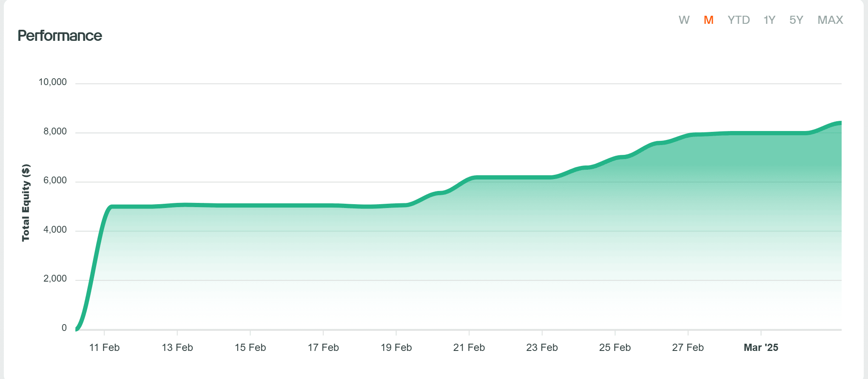Image resolution: width=868 pixels, height=379 pixels.
Task: Click the 4,000 y-axis label
Action: pyautogui.click(x=55, y=230)
